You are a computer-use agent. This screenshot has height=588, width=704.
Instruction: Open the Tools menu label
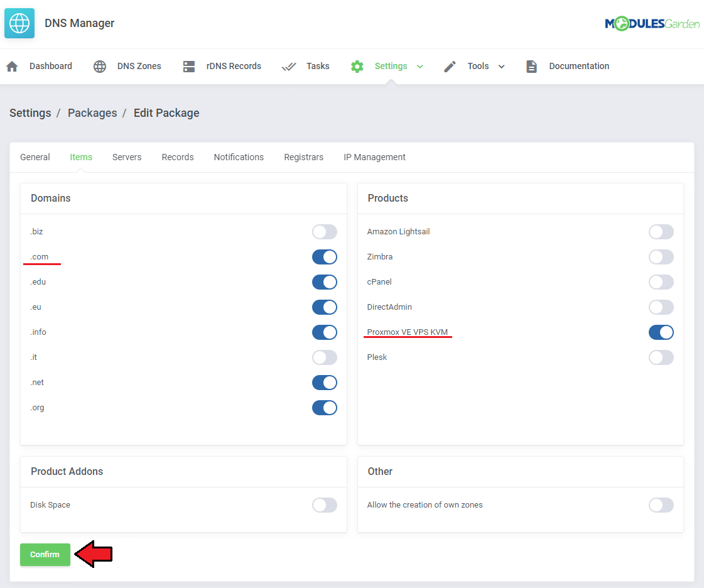coord(478,66)
